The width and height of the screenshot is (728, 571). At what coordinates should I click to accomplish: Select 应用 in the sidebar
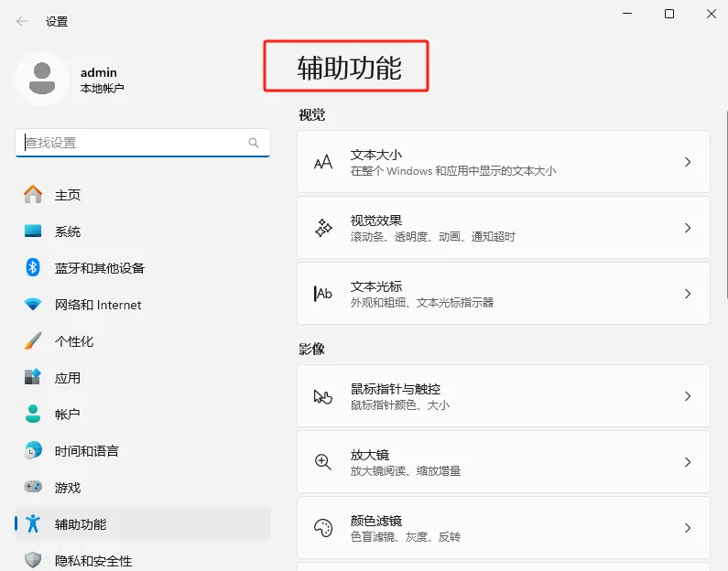pos(143,378)
